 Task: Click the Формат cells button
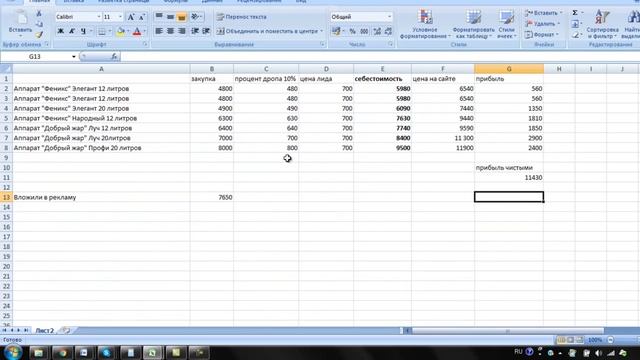[x=542, y=35]
